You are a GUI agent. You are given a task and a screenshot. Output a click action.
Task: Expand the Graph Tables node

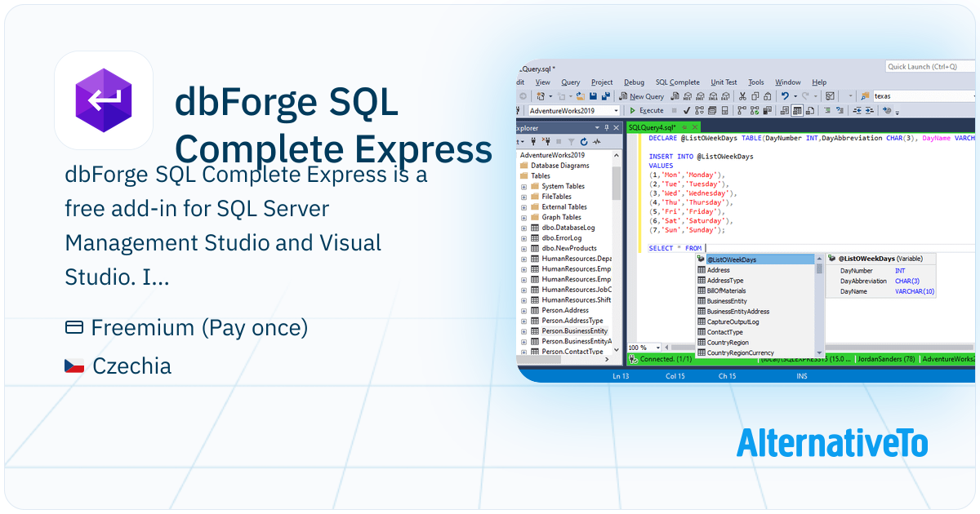[523, 217]
